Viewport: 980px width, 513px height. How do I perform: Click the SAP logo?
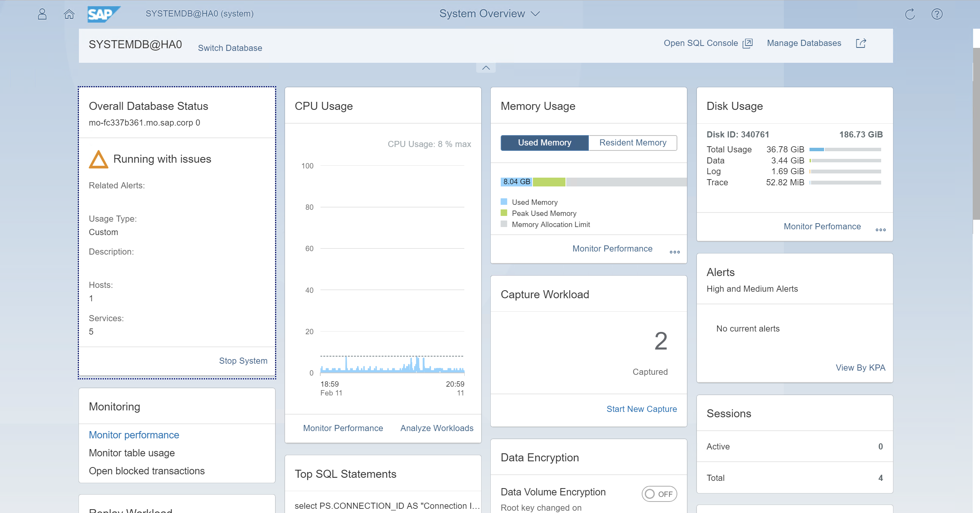tap(104, 14)
